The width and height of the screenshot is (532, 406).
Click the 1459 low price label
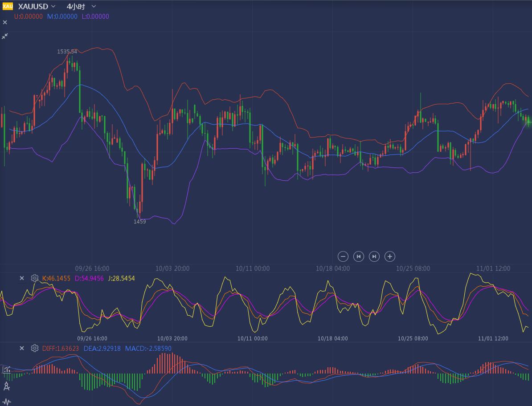point(139,222)
